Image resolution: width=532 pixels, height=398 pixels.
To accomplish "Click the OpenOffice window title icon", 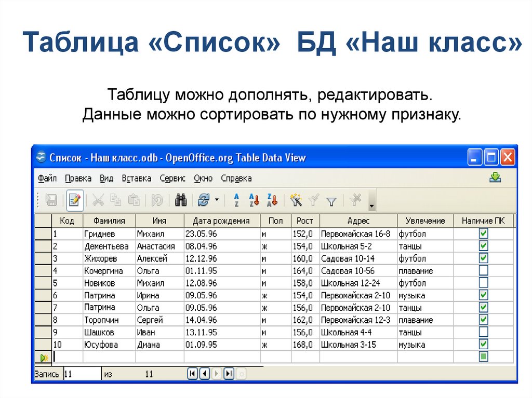I will [x=41, y=157].
